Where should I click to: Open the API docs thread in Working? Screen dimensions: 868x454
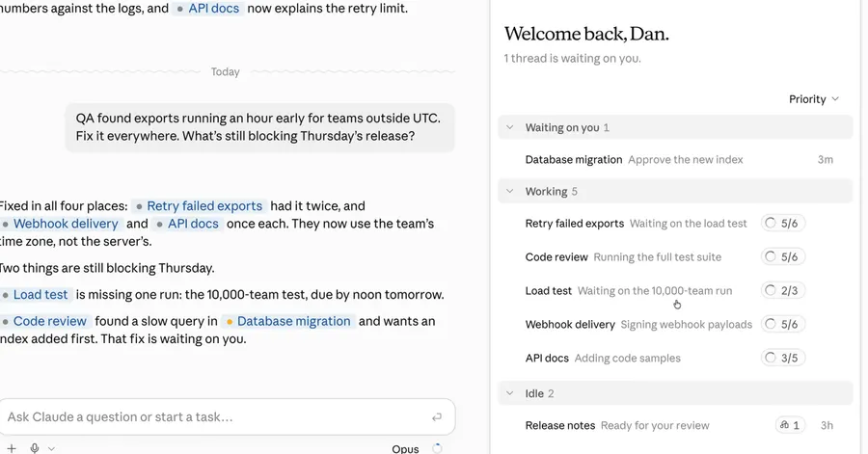675,358
